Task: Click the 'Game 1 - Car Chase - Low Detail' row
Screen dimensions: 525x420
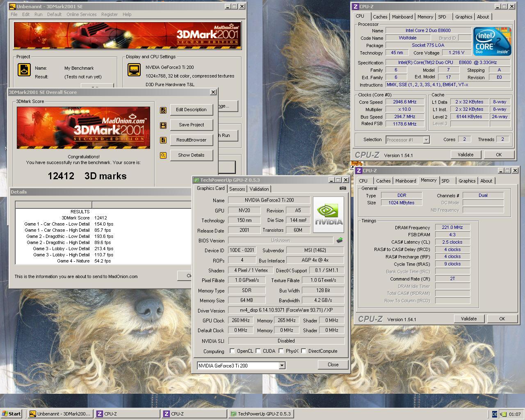Action: 103,224
